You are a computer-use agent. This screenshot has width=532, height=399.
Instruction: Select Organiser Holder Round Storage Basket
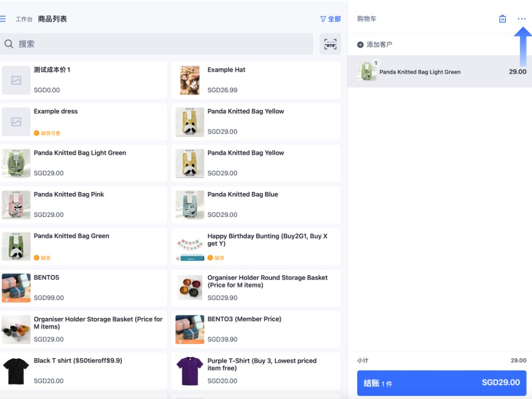click(256, 288)
